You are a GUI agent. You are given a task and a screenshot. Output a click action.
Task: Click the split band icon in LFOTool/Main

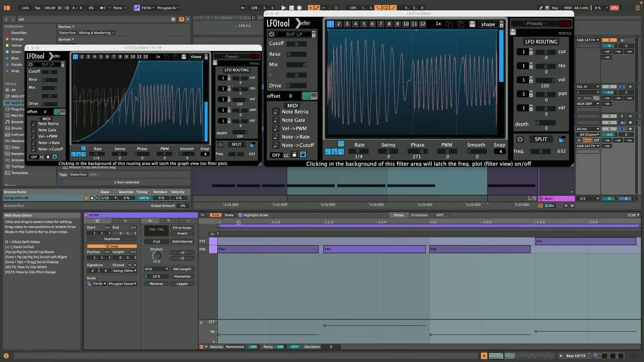(x=562, y=139)
